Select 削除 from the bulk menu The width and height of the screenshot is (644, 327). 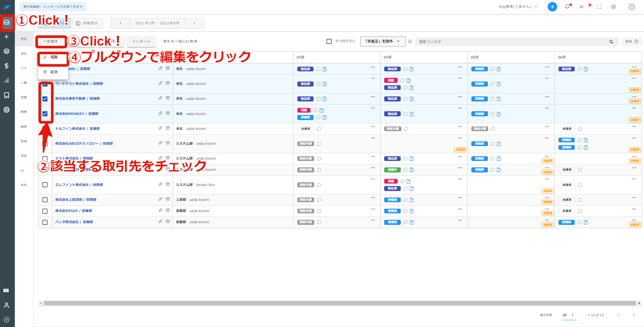click(x=53, y=72)
